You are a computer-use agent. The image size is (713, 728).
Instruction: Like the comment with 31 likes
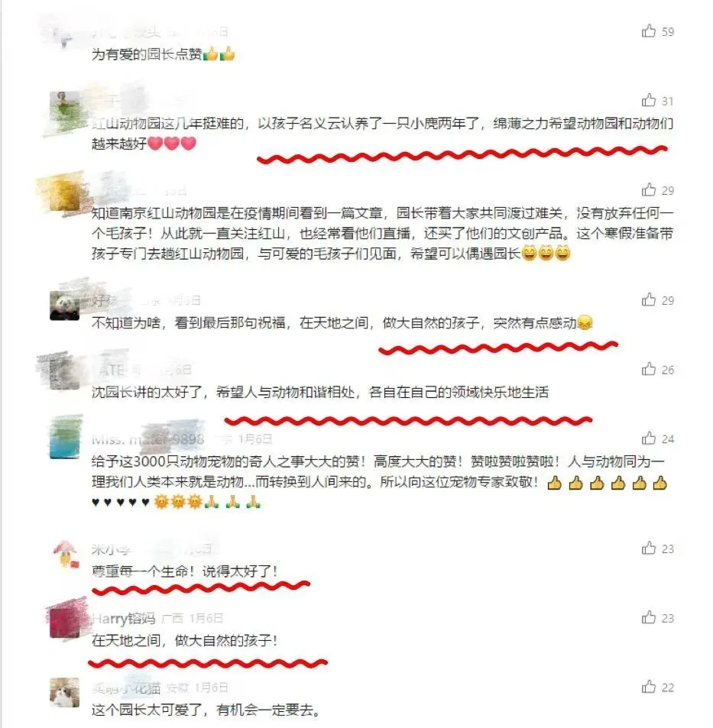pyautogui.click(x=649, y=100)
